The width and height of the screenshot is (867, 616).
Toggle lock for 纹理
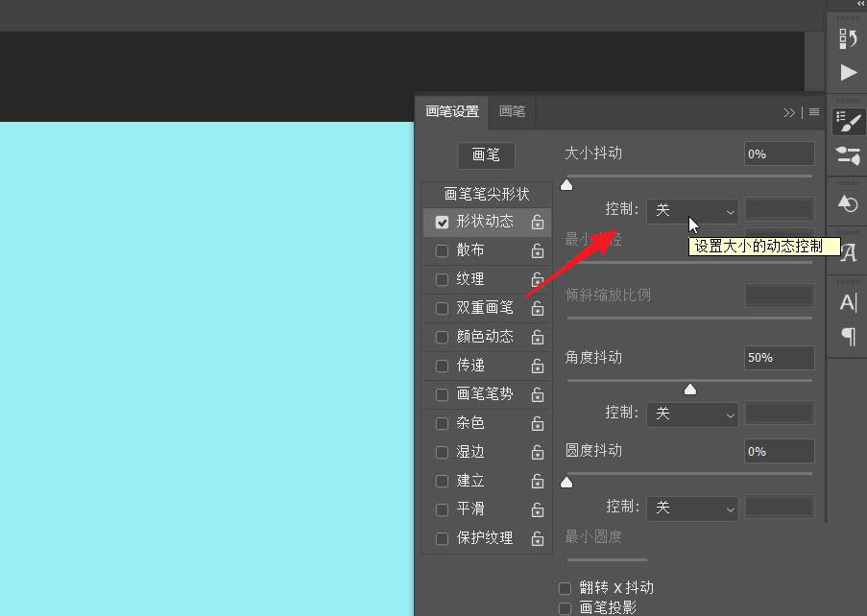tap(538, 279)
